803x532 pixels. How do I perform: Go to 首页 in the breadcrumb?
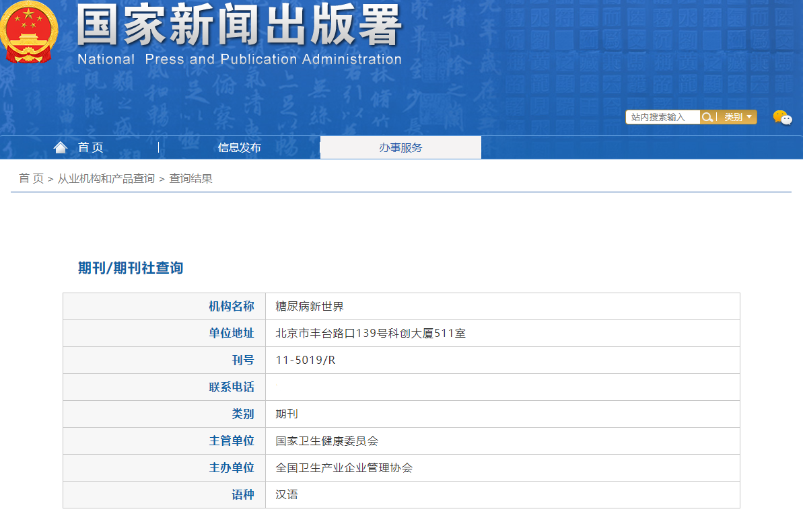coord(31,178)
